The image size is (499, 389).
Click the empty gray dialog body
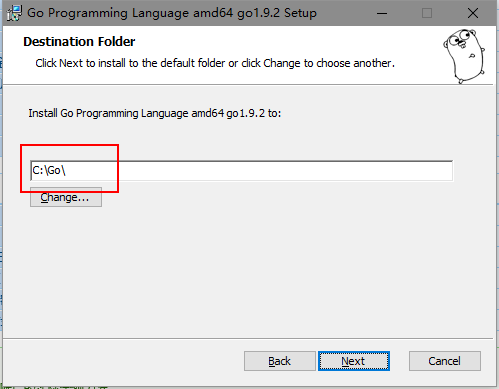pyautogui.click(x=248, y=267)
